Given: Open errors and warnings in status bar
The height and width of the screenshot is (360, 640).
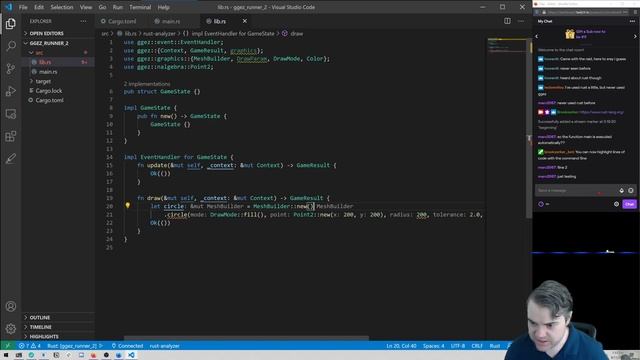Looking at the screenshot, I should pos(29,346).
